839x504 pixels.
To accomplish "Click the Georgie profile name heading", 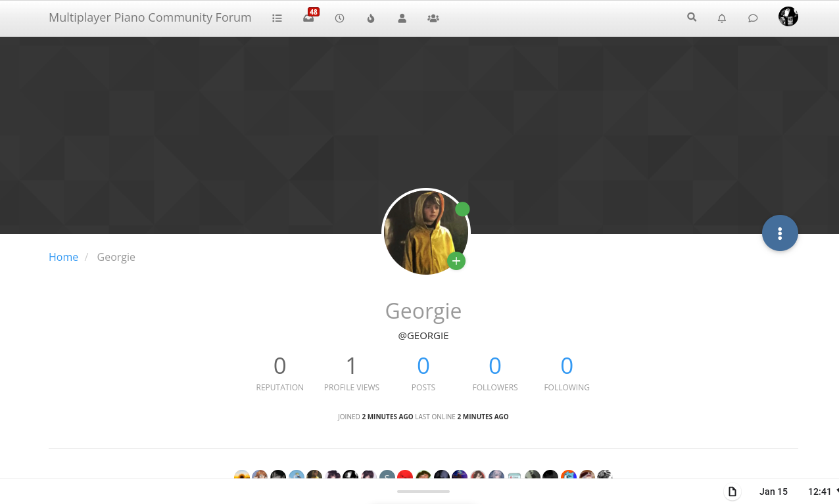I will point(423,310).
